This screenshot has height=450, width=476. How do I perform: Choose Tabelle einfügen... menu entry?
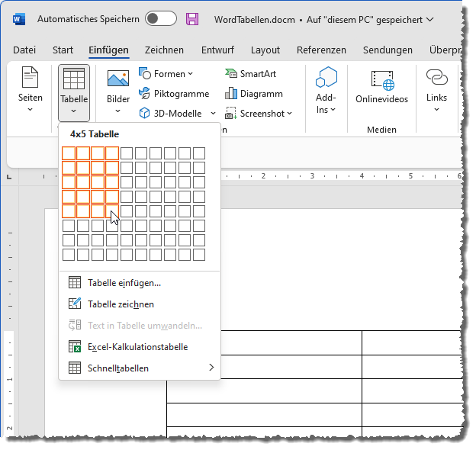pyautogui.click(x=124, y=282)
